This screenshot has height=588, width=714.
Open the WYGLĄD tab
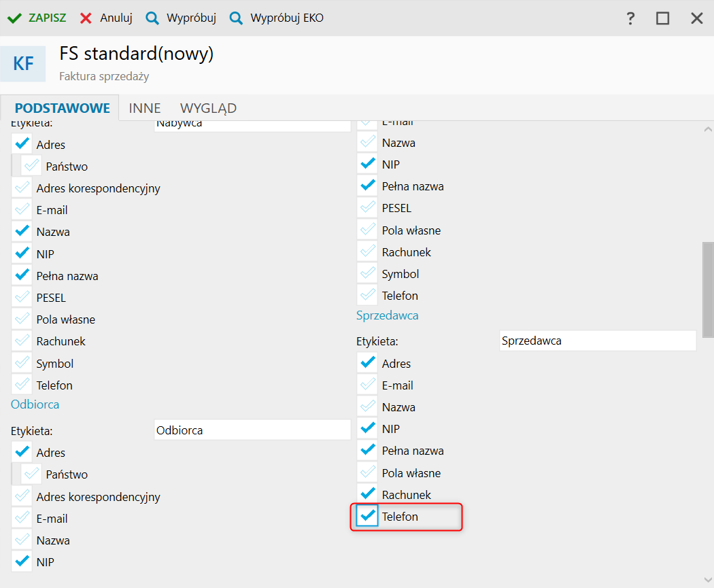[x=208, y=108]
